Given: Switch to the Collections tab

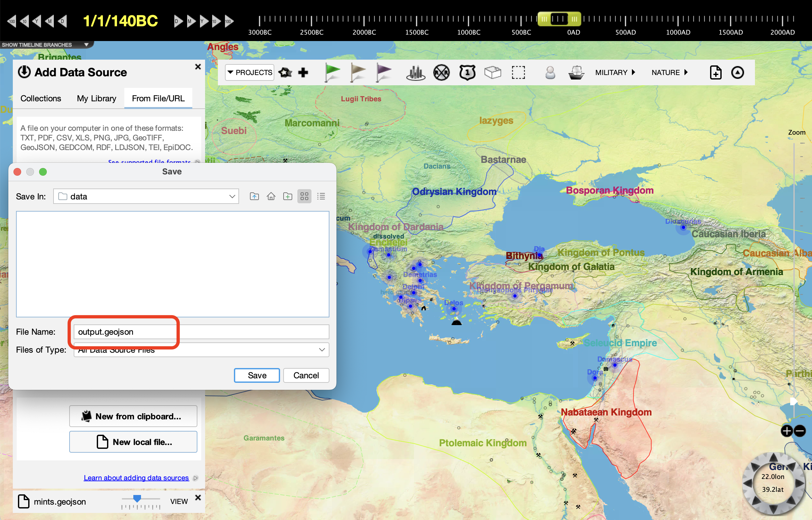Looking at the screenshot, I should coord(41,98).
